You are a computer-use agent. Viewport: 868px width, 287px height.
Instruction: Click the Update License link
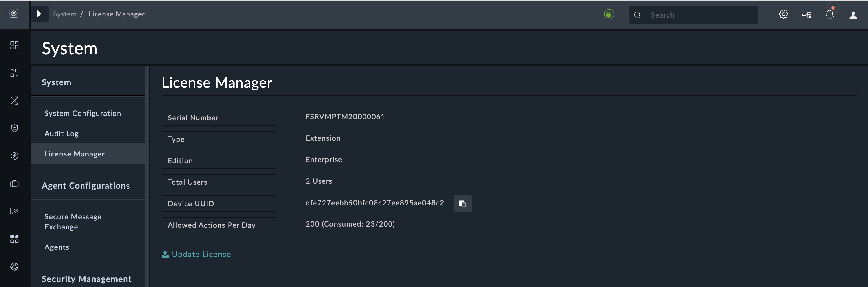(196, 254)
